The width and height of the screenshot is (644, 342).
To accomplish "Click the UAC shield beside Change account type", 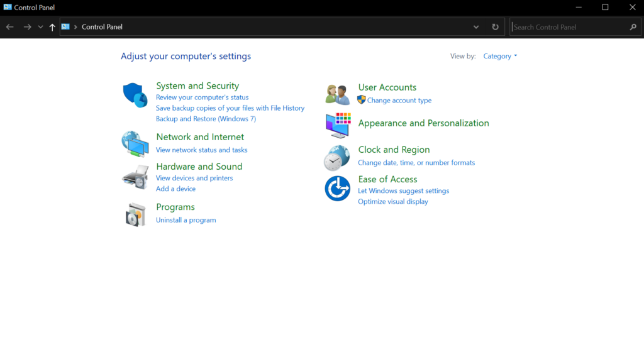I will (362, 99).
